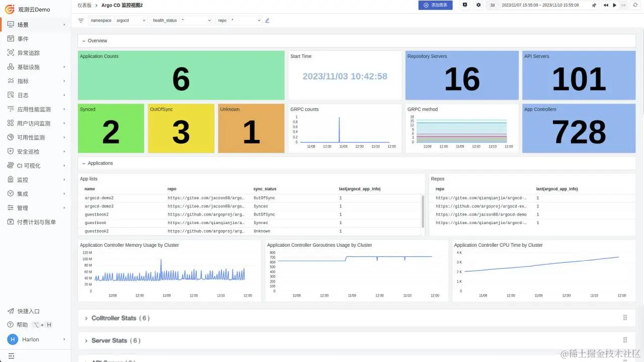Click the Synced green panel showing 2

(x=111, y=128)
